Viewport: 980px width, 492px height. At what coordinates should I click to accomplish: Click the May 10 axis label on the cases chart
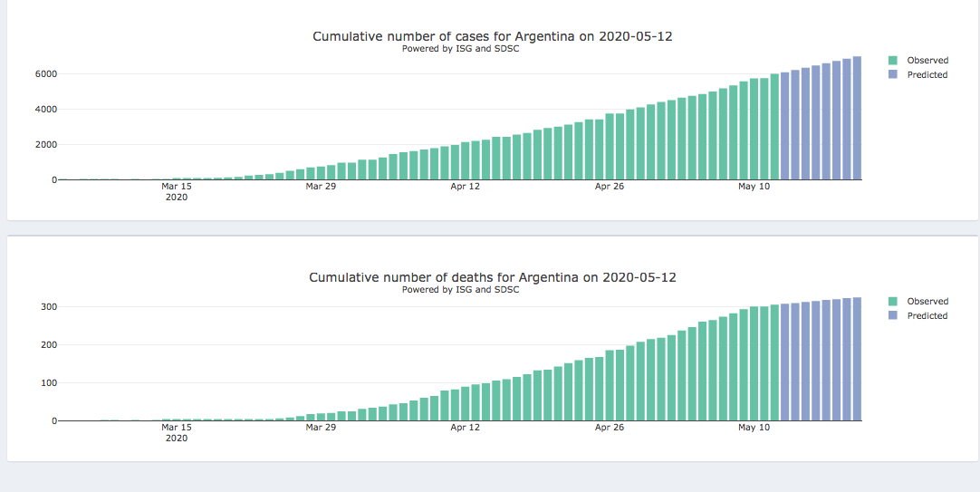pyautogui.click(x=754, y=187)
